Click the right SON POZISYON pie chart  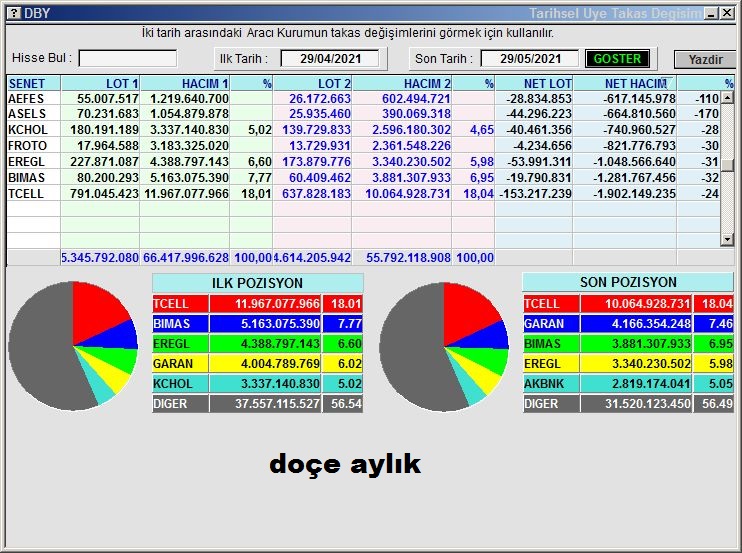[444, 347]
